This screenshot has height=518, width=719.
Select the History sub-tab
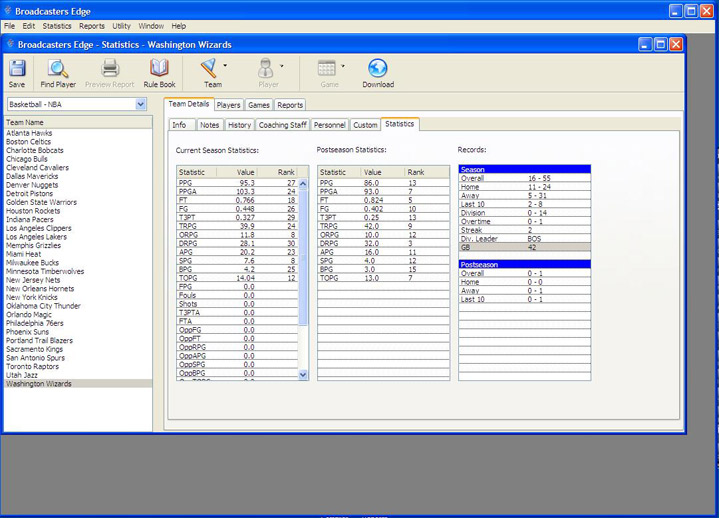[x=239, y=125]
